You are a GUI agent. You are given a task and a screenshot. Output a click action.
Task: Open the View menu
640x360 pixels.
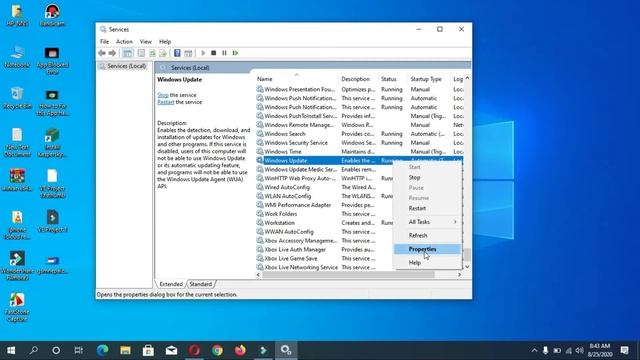(x=146, y=42)
